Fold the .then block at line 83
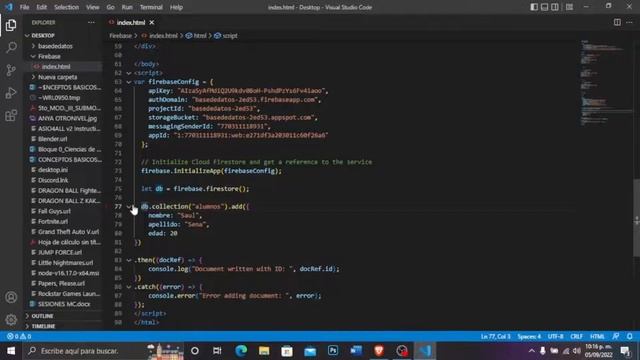Image resolution: width=640 pixels, height=360 pixels. (129, 260)
